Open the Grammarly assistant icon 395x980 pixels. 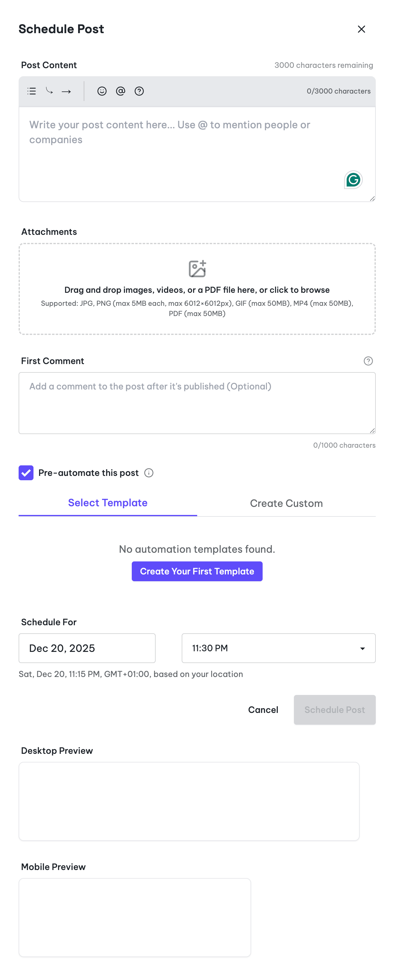353,180
